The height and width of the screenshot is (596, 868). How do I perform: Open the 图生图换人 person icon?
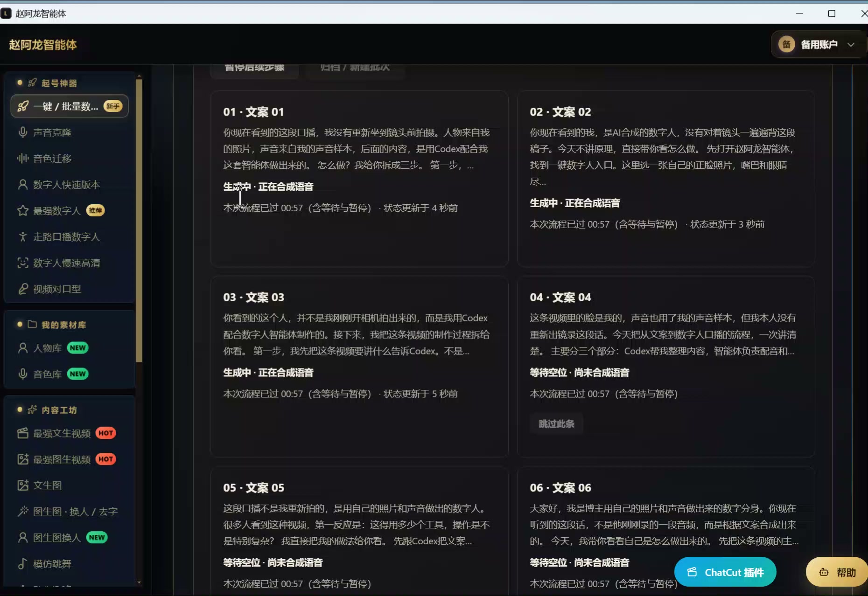(22, 538)
